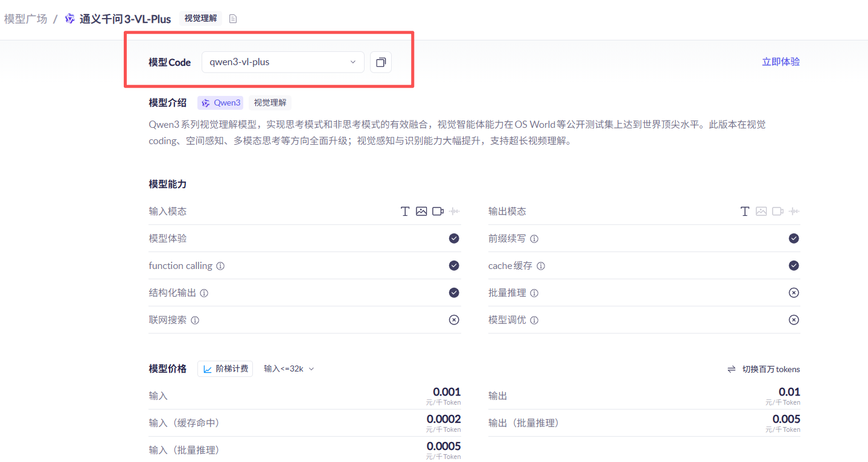Click the 输入（缓存命中）row label
The width and height of the screenshot is (868, 462).
point(184,423)
